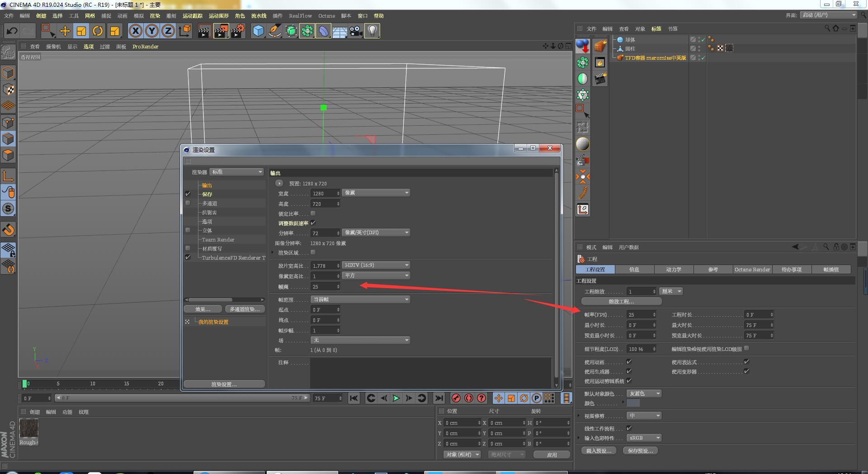868x474 pixels.
Task: Select the Move tool icon
Action: pos(65,31)
